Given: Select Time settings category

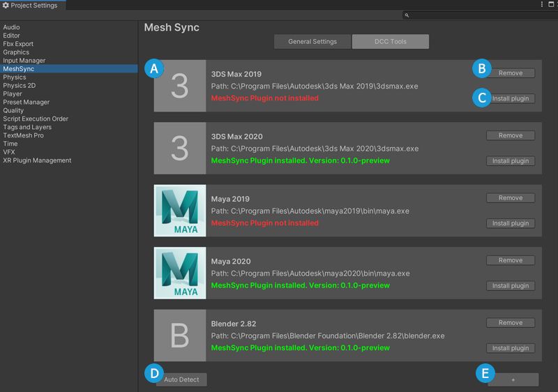Looking at the screenshot, I should click(68, 144).
